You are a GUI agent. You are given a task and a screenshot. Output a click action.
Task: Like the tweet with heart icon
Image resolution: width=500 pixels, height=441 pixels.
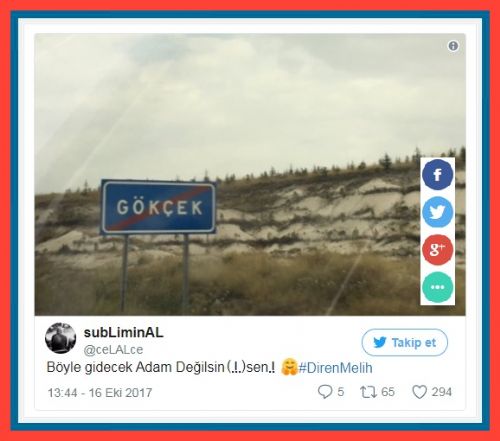419,392
